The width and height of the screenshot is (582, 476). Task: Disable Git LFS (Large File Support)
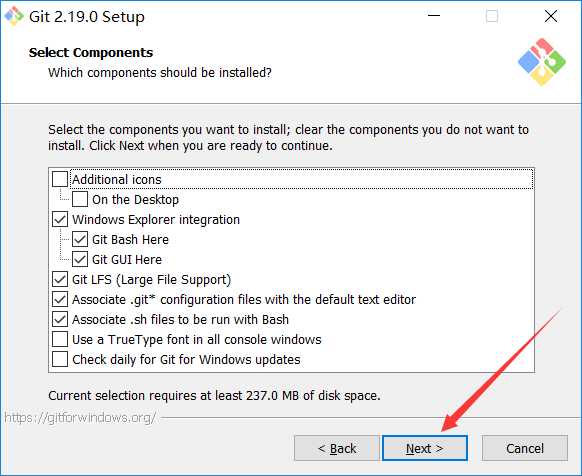(x=60, y=279)
